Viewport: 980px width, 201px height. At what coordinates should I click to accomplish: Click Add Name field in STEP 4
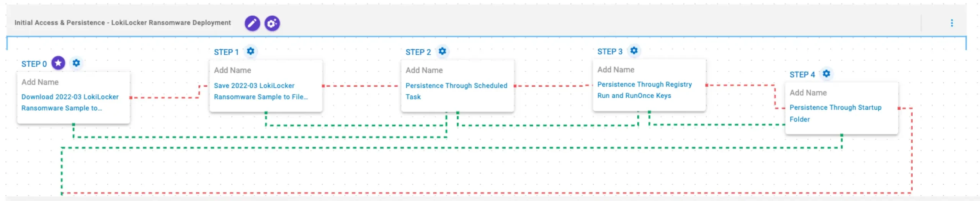click(x=808, y=93)
